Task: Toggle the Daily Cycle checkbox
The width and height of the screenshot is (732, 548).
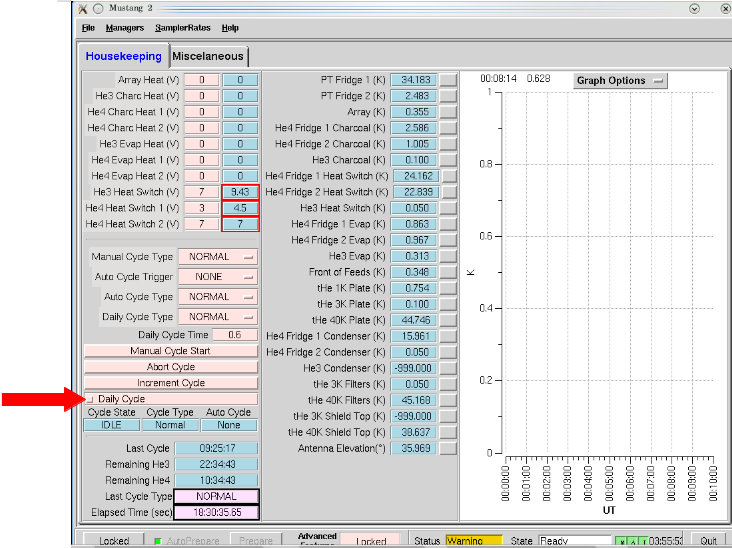Action: click(90, 399)
